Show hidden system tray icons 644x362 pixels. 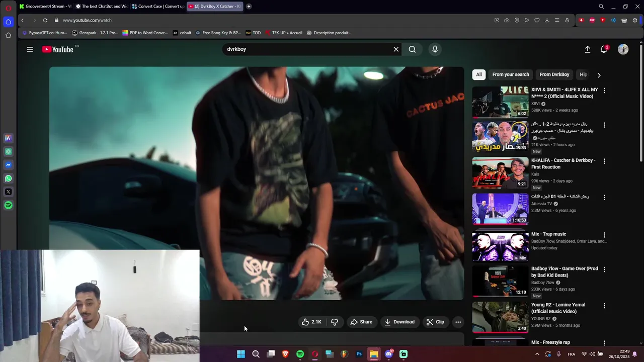(x=537, y=354)
